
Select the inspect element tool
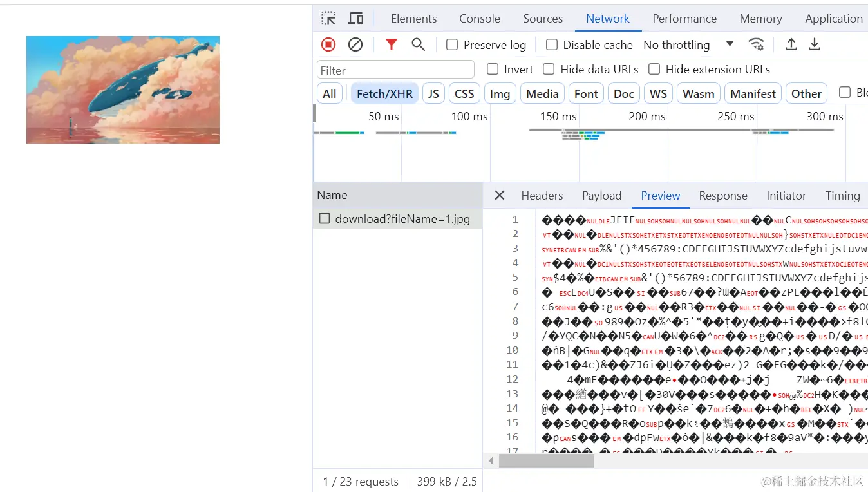point(328,18)
